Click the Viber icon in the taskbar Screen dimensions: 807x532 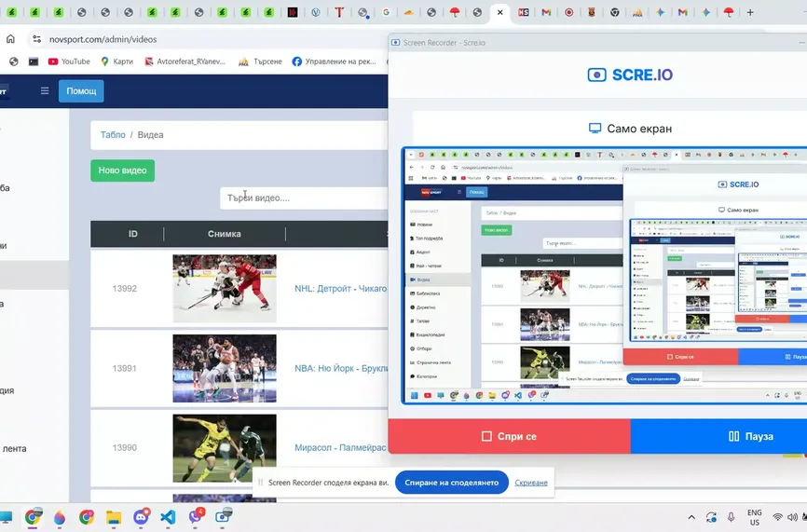(196, 516)
